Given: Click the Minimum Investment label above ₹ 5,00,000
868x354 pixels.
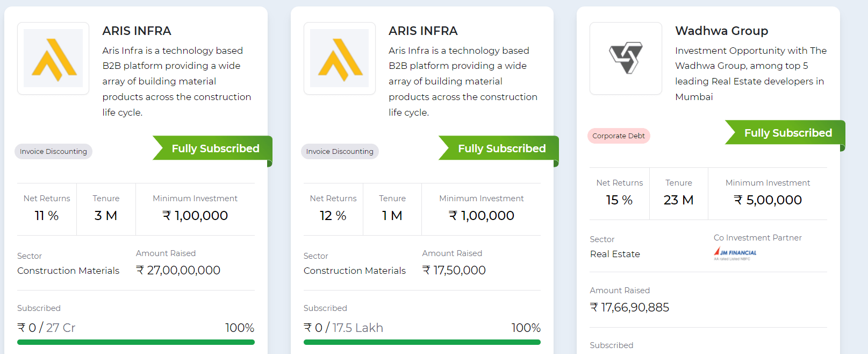Looking at the screenshot, I should point(768,183).
